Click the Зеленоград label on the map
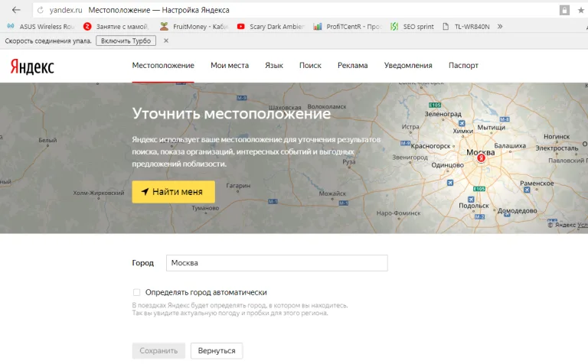 pyautogui.click(x=443, y=114)
